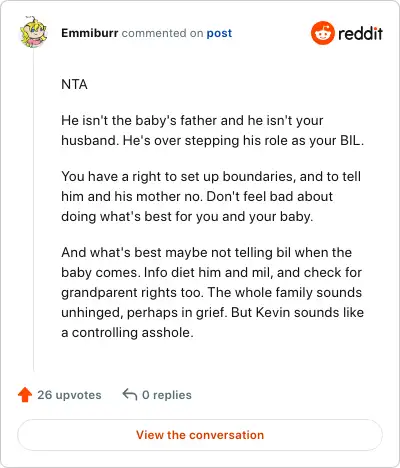Click the word "BIL." ending second paragraph
Image resolution: width=400 pixels, height=468 pixels.
point(352,140)
